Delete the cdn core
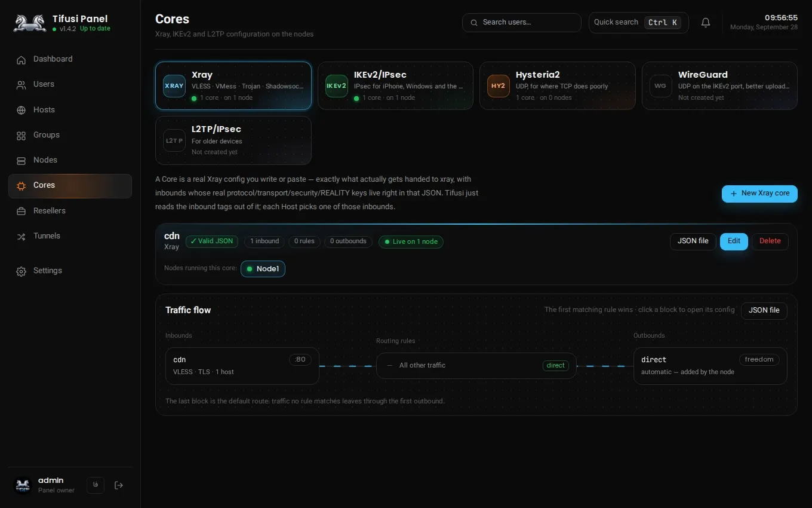 [x=770, y=241]
